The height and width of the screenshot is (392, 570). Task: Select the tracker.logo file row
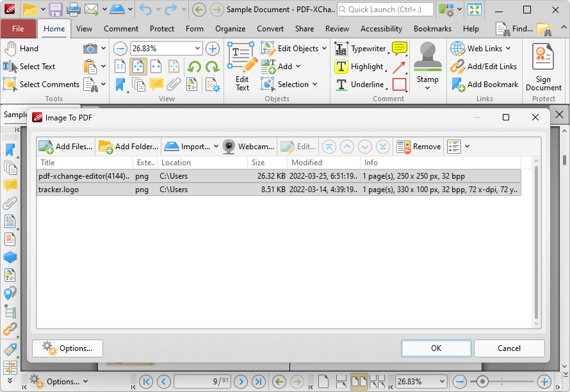pos(279,190)
